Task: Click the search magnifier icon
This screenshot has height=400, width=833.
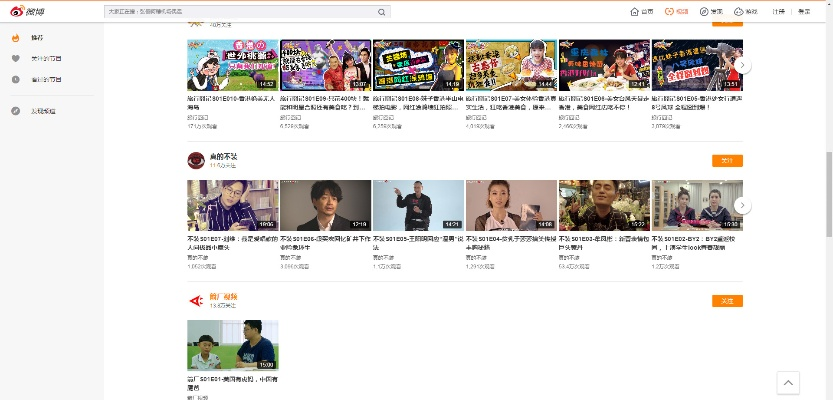Action: pyautogui.click(x=381, y=12)
